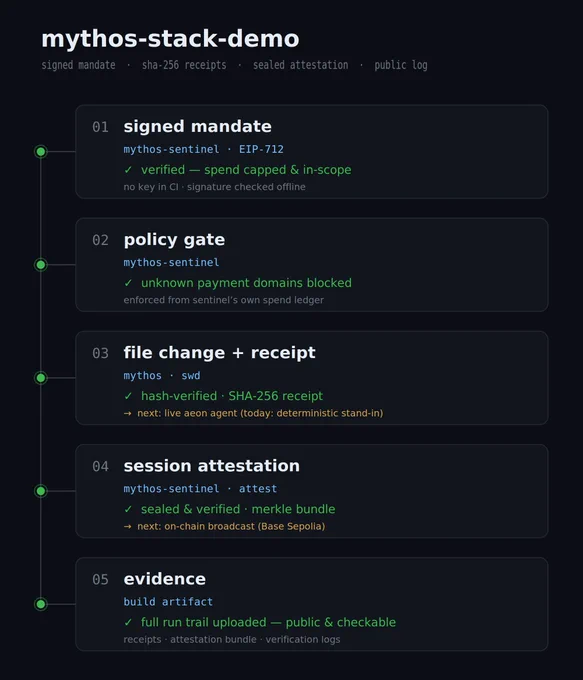
Task: Click the checkmark beside hash-verified SHA-256 receipt
Action: [x=128, y=396]
